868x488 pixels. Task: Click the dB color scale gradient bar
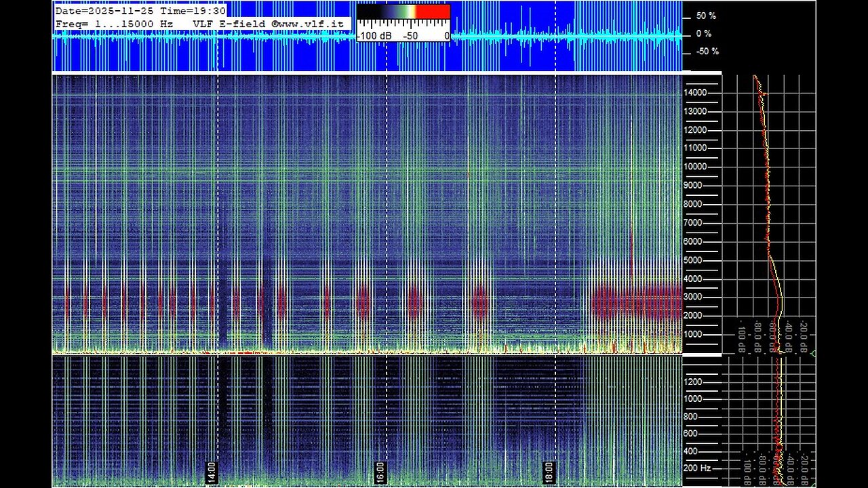click(403, 12)
